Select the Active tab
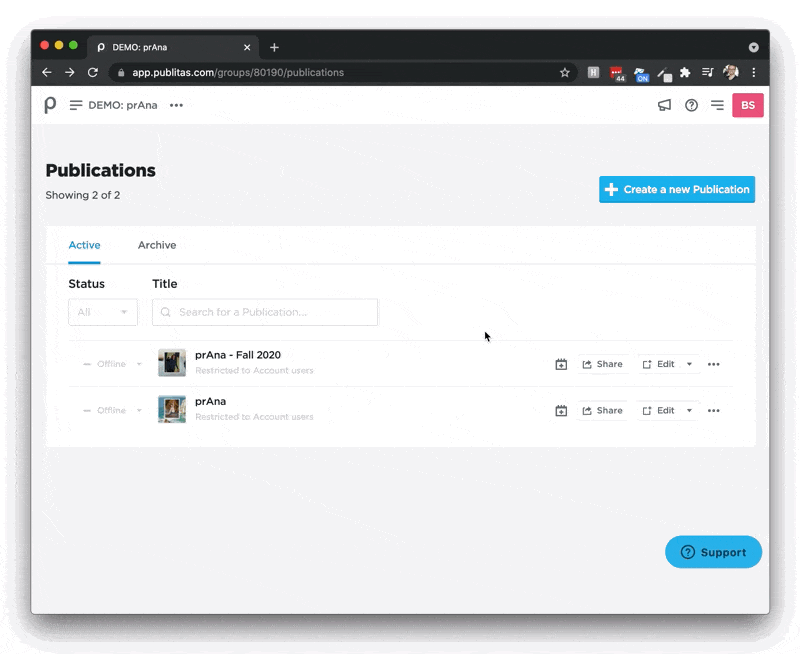This screenshot has height=654, width=800. 84,245
